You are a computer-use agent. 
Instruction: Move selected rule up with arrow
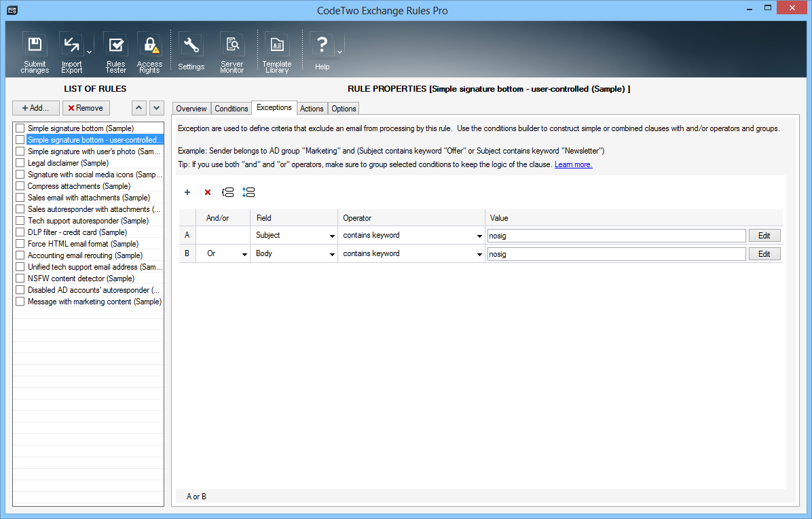click(x=139, y=108)
